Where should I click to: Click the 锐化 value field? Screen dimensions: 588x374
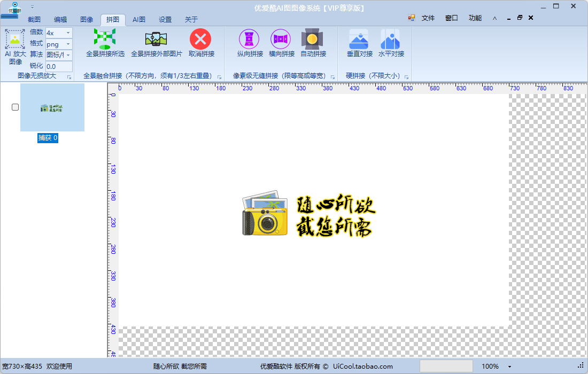59,66
